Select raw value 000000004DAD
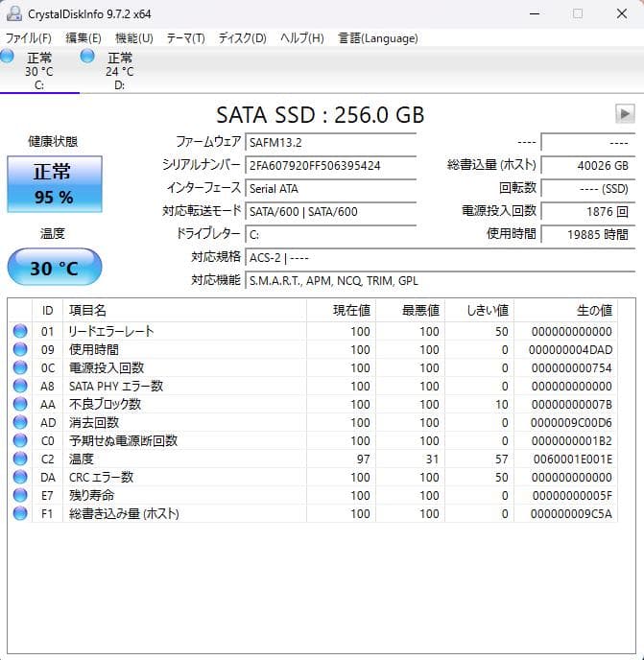Screen dimensions: 644x660 coord(570,350)
